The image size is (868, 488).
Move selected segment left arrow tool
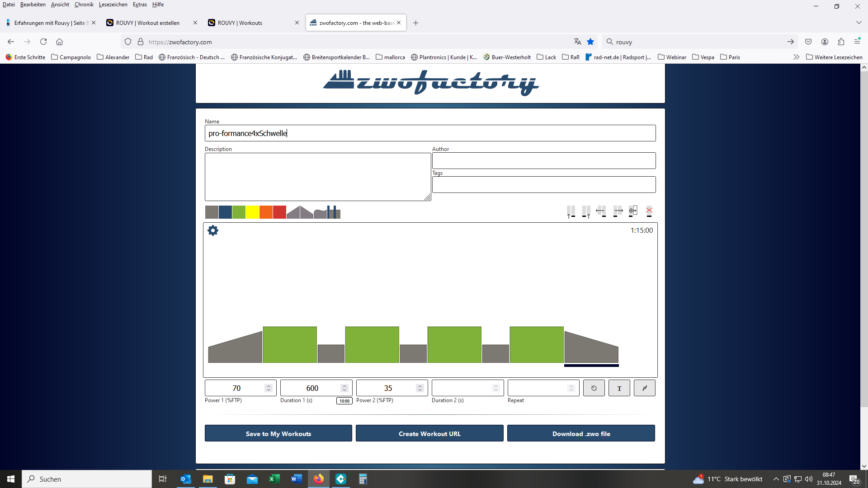pyautogui.click(x=600, y=211)
